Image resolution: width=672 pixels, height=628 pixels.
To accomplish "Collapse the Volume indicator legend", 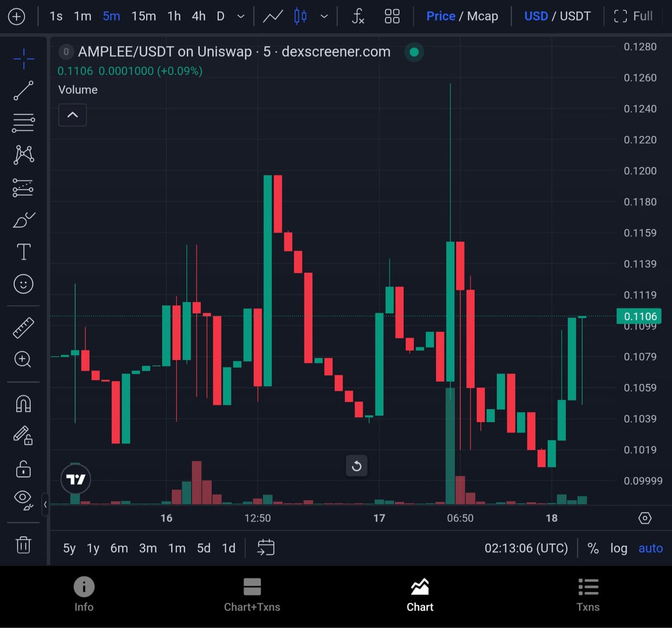I will tap(73, 115).
